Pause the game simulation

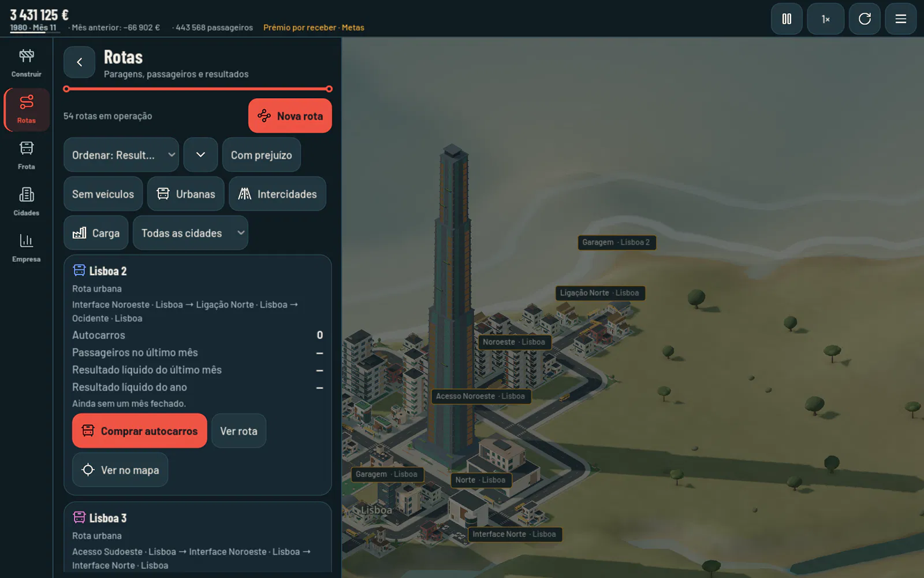(787, 19)
